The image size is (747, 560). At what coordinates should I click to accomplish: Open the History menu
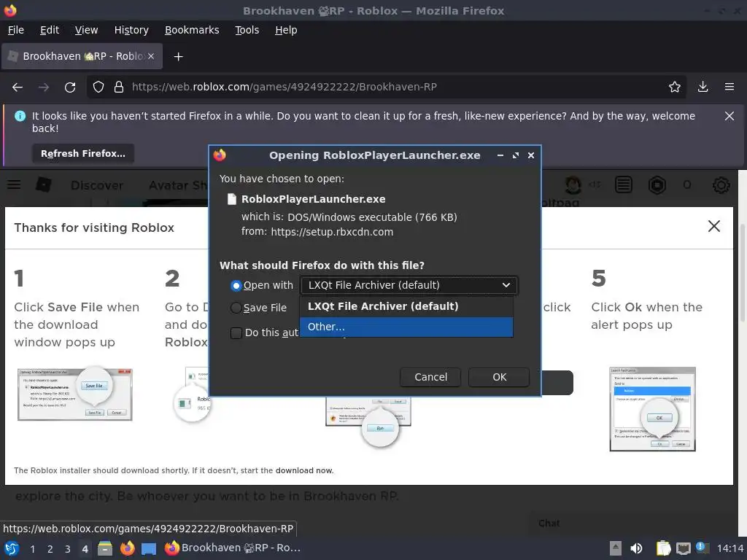[131, 30]
